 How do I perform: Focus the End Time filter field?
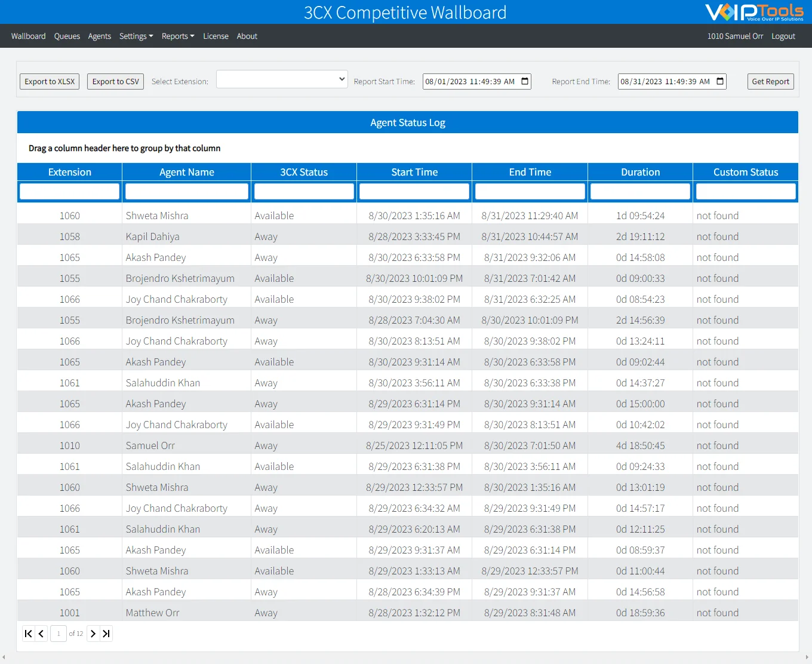coord(530,191)
